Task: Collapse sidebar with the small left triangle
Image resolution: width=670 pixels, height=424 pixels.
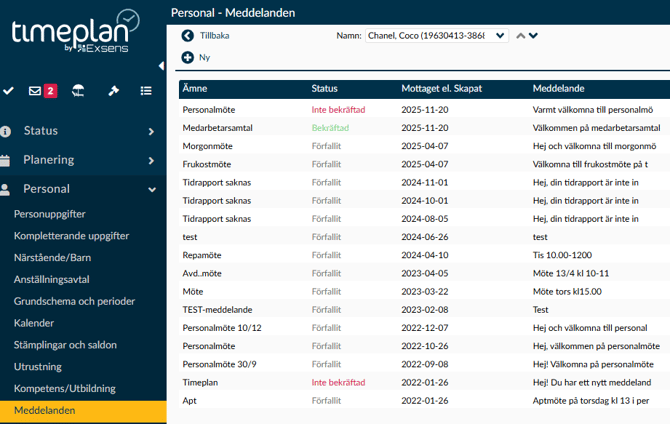Action: (x=161, y=66)
